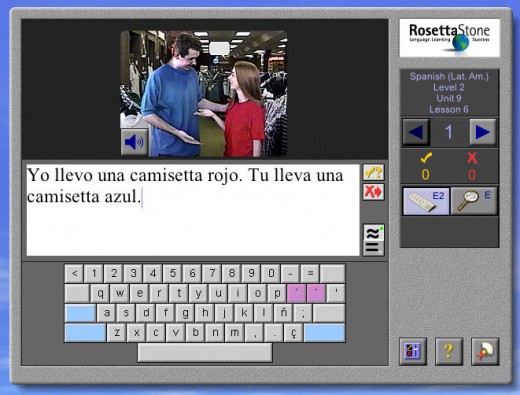
Task: Click the shopping couple photo
Action: coord(204,94)
